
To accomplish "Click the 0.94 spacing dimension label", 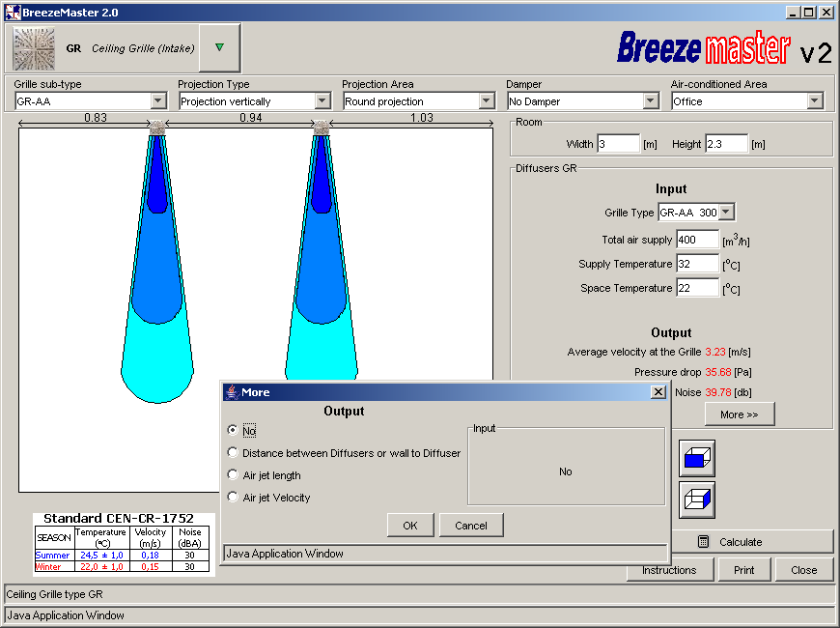I will click(251, 118).
